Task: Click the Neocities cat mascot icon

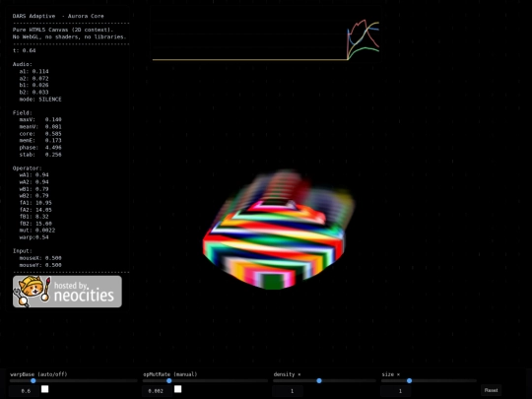Action: (x=33, y=291)
